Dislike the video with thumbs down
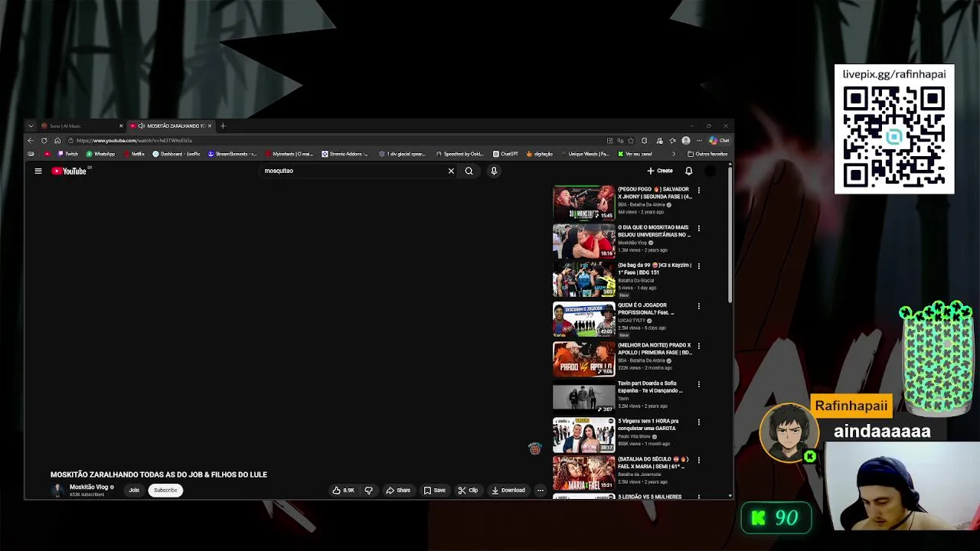The image size is (980, 551). 368,491
